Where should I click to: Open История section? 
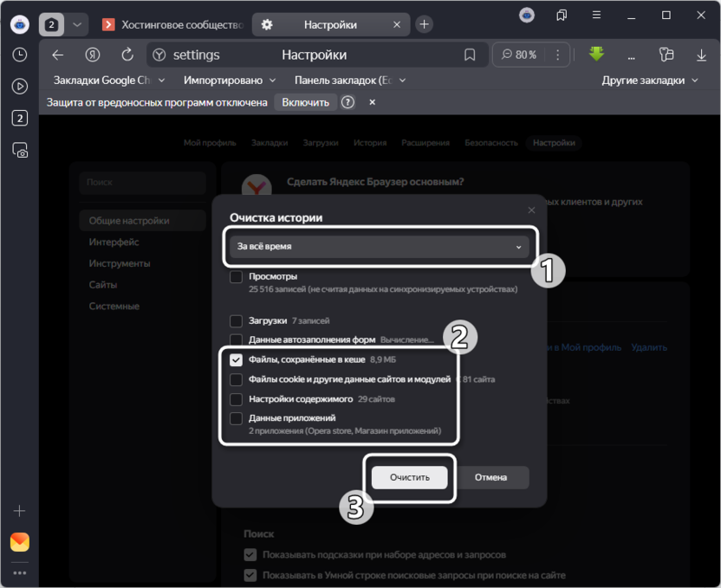370,143
